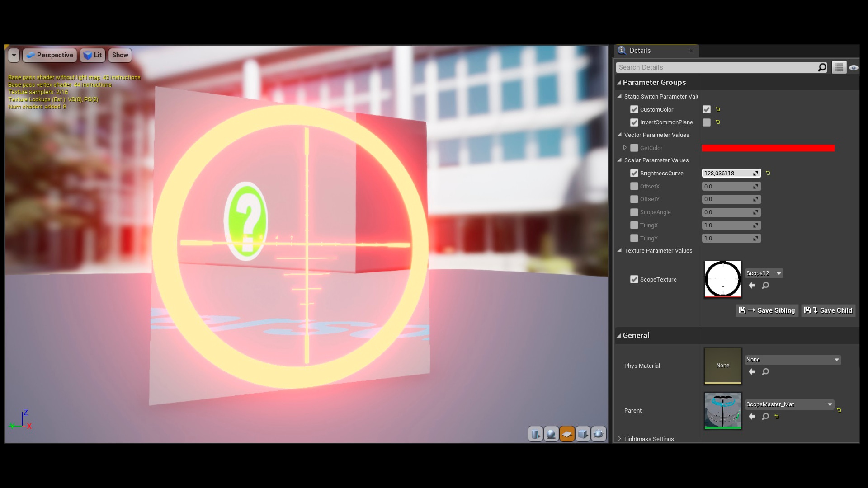Browse to ScopeTexture asset with magnifier icon
The height and width of the screenshot is (488, 868).
[765, 286]
